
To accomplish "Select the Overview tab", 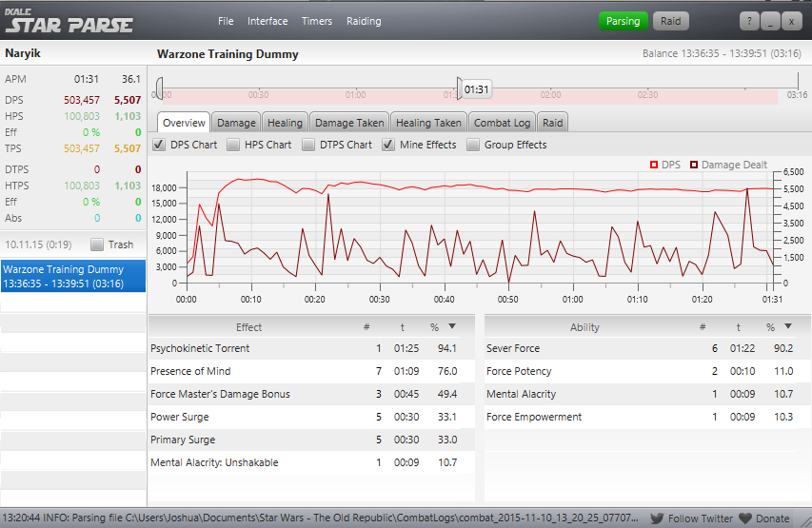I will [184, 123].
